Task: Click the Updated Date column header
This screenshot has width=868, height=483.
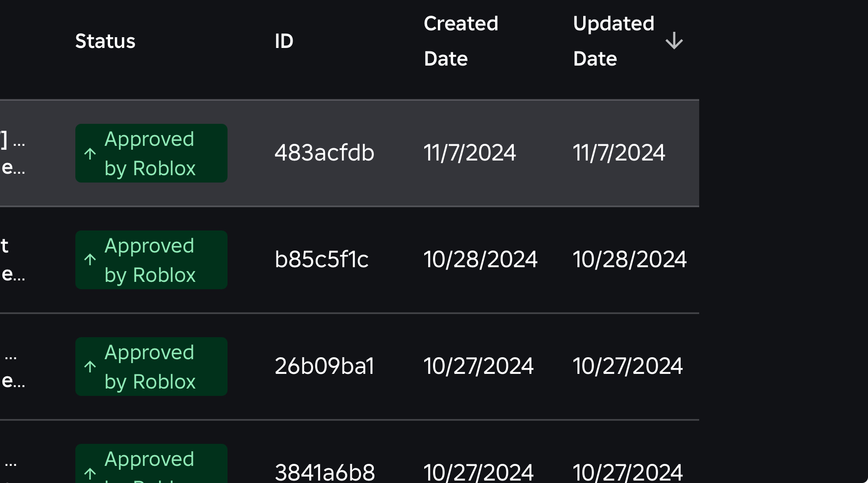Action: click(613, 41)
